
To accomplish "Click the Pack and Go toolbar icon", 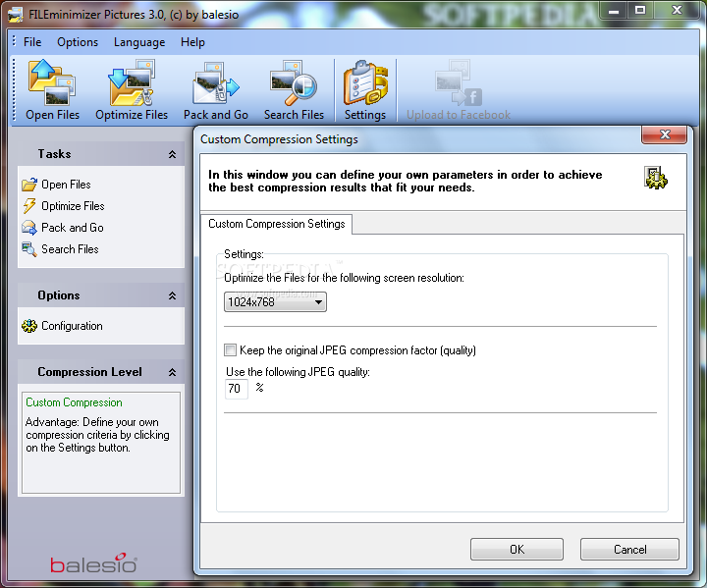I will (x=215, y=83).
